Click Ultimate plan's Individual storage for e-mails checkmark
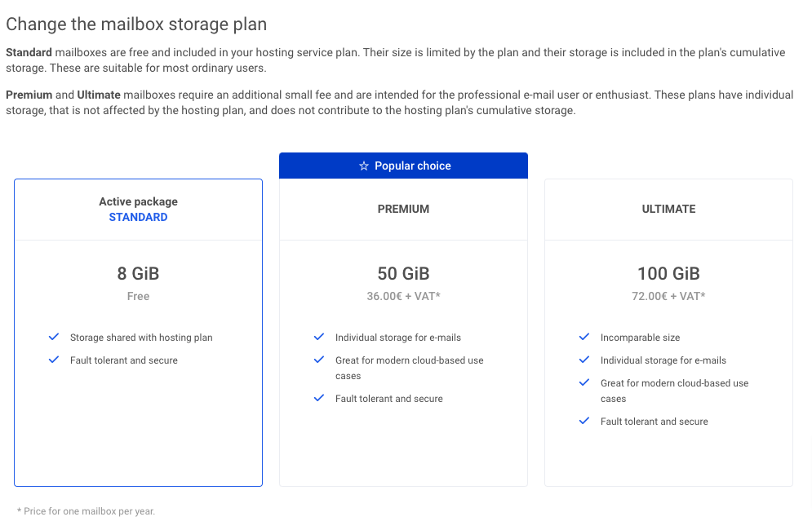Image resolution: width=812 pixels, height=530 pixels. pos(584,360)
